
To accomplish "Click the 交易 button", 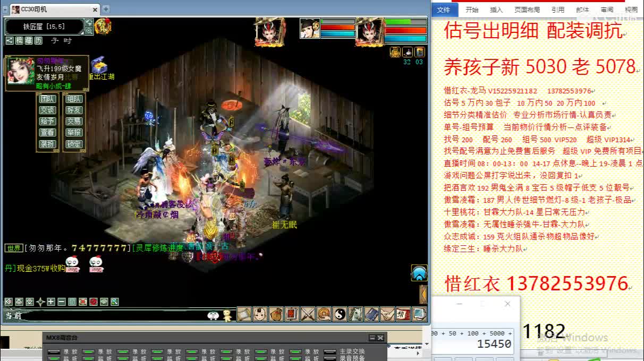I will coord(74,121).
